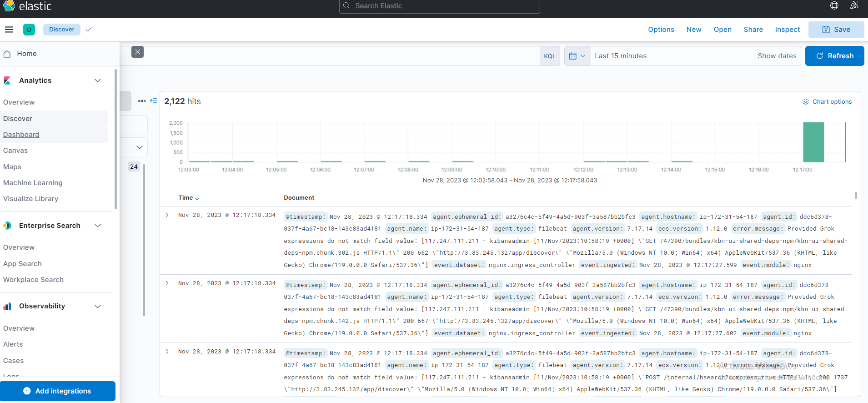Close the flyout with the X button
Image resolution: width=868 pixels, height=403 pixels.
coord(137,52)
